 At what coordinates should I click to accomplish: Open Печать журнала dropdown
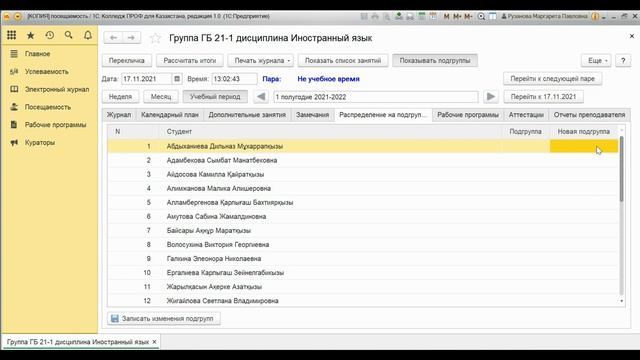click(260, 60)
